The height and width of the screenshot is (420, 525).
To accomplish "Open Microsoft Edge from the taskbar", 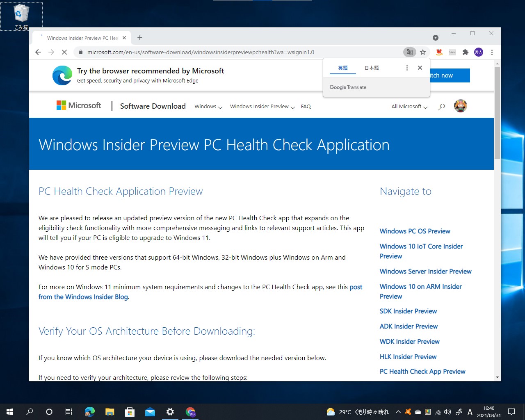I will (89, 411).
